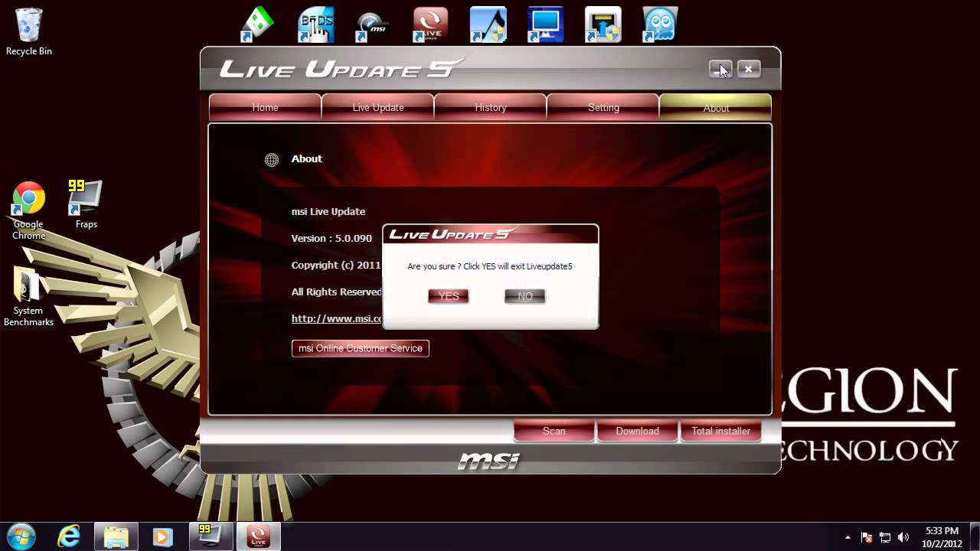The width and height of the screenshot is (980, 551).
Task: Click the 'msi Live Update' text
Action: coord(328,211)
